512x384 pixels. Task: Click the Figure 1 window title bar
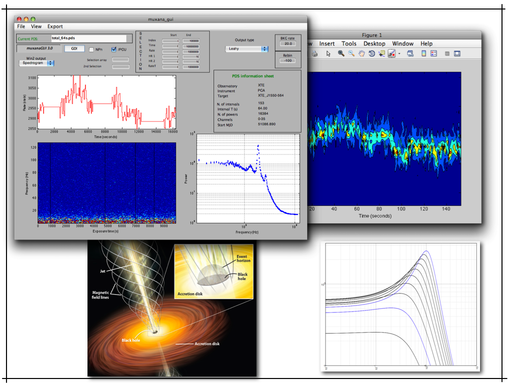click(394, 35)
